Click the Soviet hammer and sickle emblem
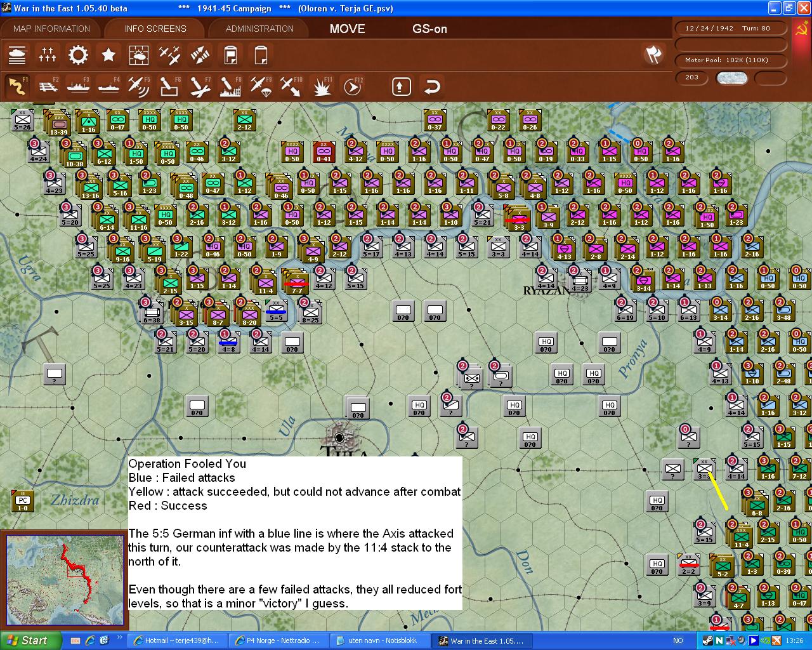 point(801,29)
